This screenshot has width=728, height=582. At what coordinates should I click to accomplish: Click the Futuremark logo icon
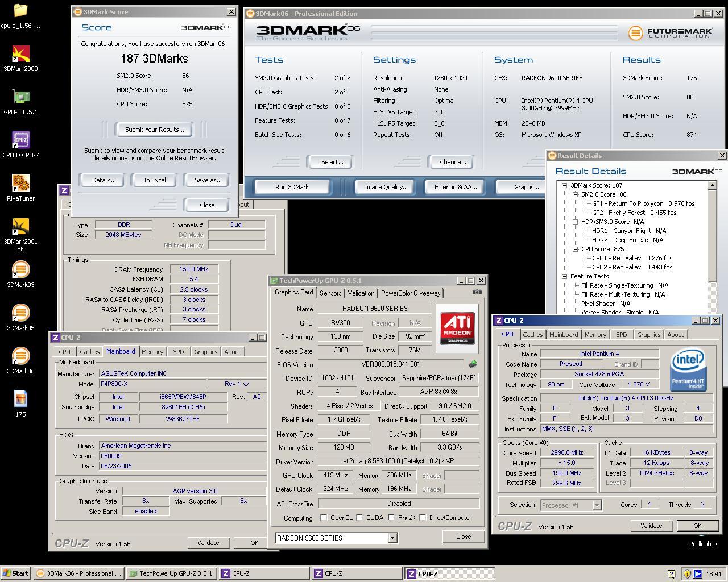tap(635, 33)
